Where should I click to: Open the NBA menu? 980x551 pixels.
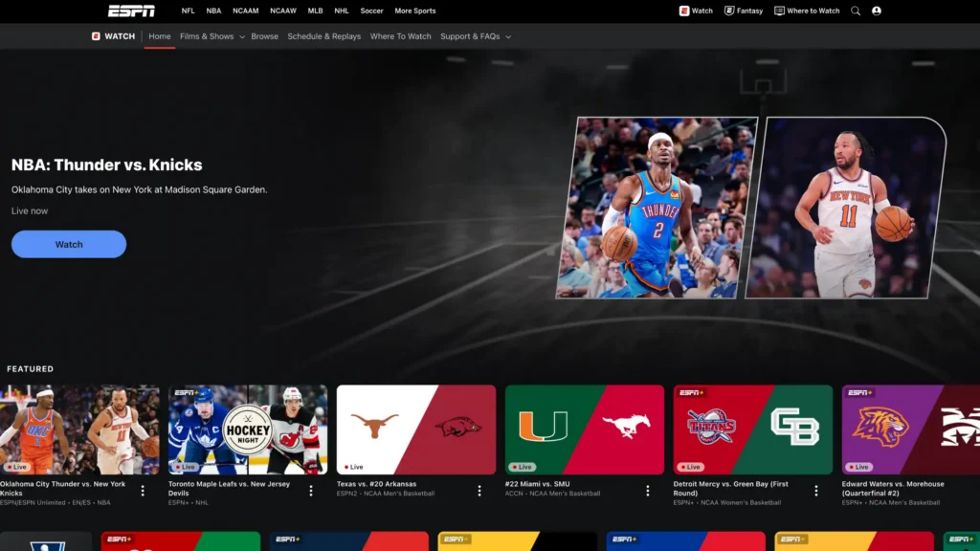point(213,11)
